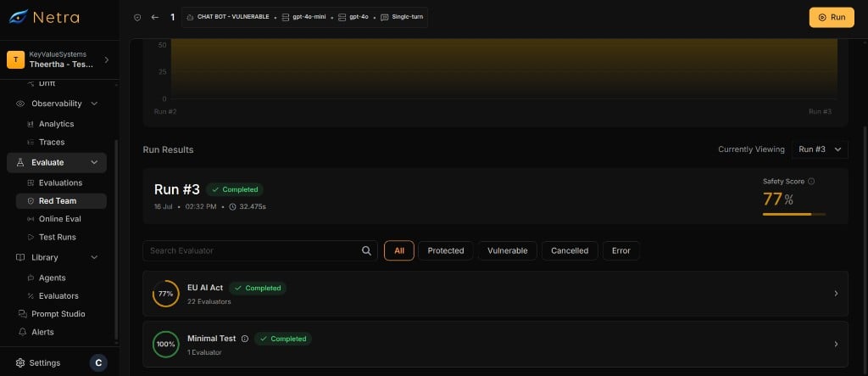Open Traces in the sidebar

click(52, 142)
